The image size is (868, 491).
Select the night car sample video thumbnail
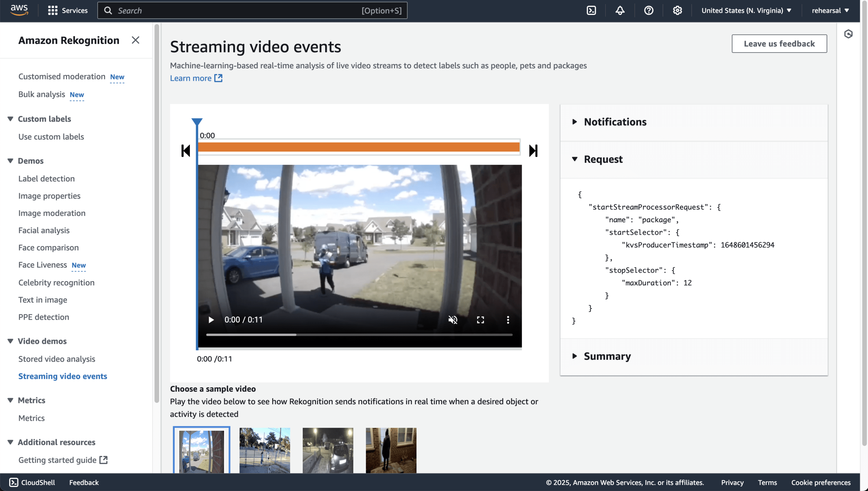328,450
